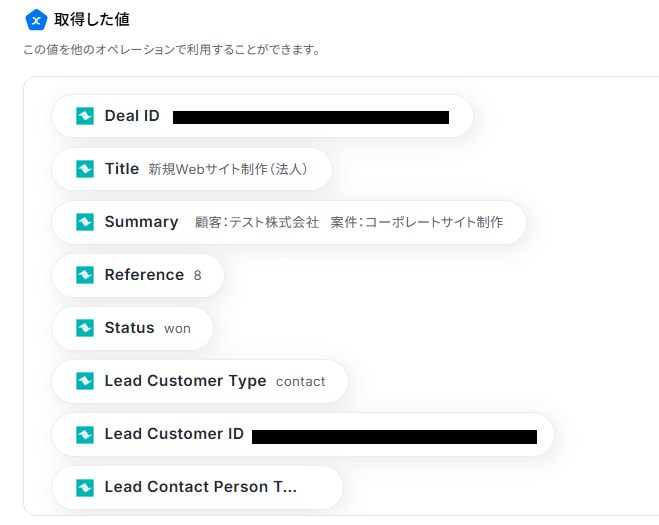Screen dimensions: 659x525
Task: Pick the Reference 8 chip
Action: click(x=138, y=275)
